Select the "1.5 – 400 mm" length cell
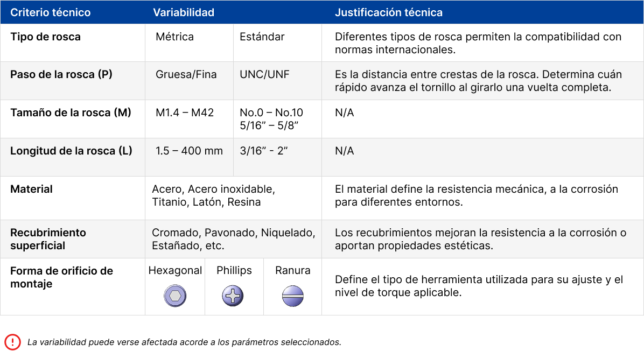644x351 pixels. 189,151
